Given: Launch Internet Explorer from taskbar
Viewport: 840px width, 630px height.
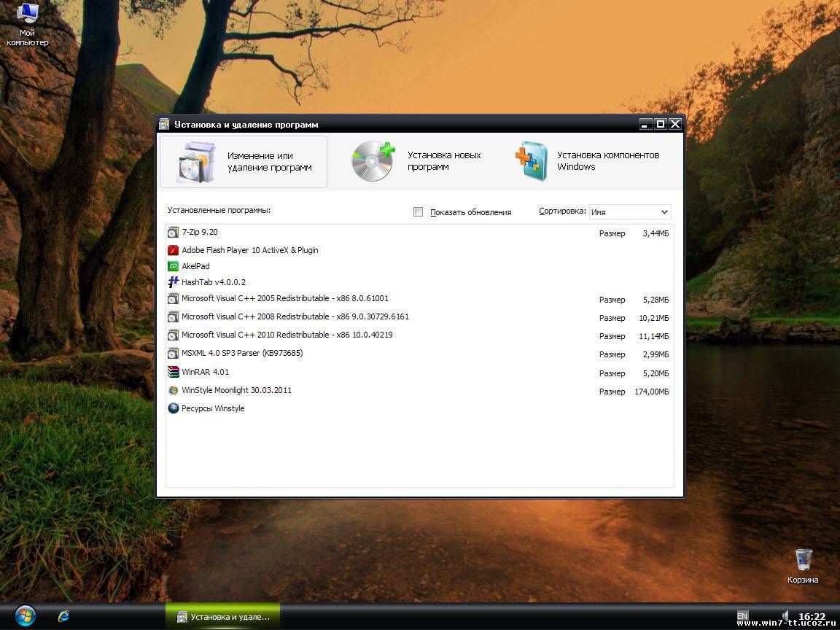Looking at the screenshot, I should [x=63, y=616].
